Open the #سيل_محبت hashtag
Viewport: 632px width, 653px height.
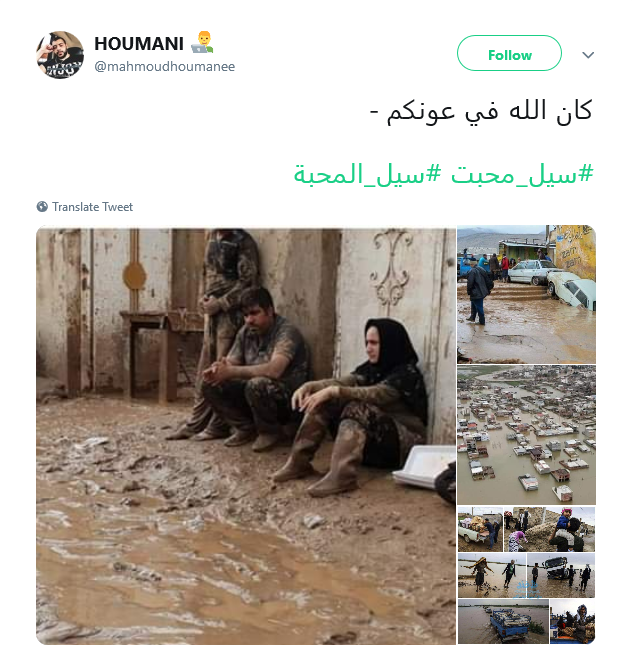click(x=522, y=174)
